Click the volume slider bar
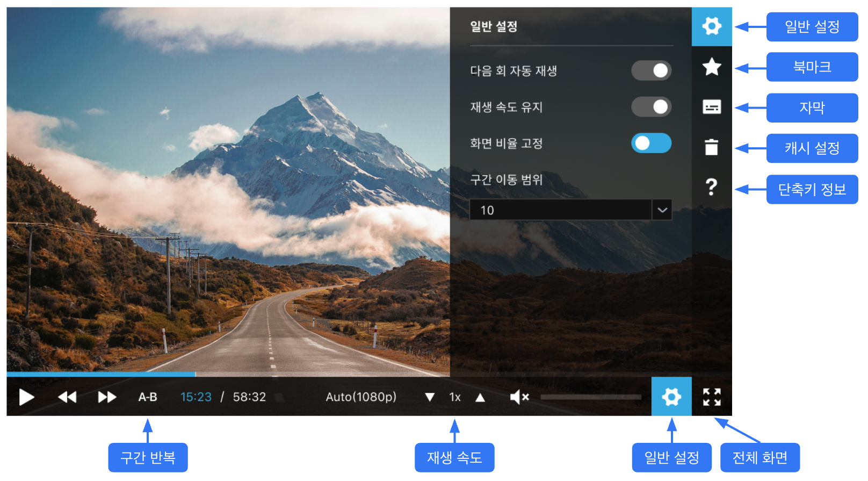This screenshot has height=481, width=868. pyautogui.click(x=591, y=397)
